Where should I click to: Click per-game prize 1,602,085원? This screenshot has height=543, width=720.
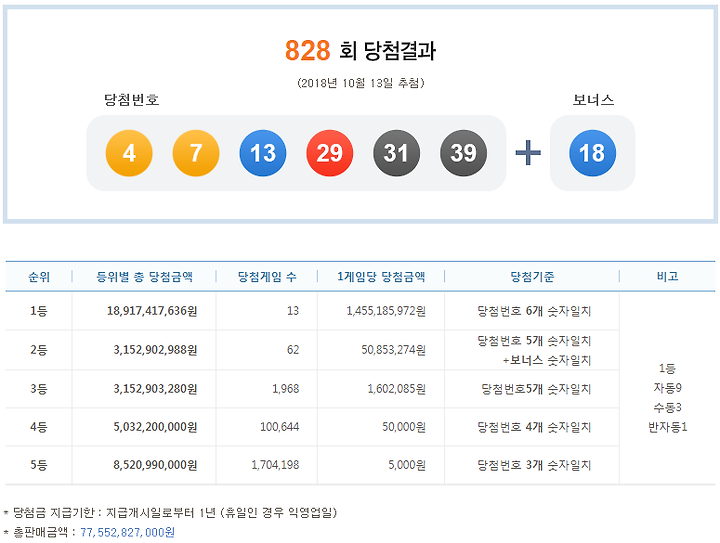tap(397, 389)
